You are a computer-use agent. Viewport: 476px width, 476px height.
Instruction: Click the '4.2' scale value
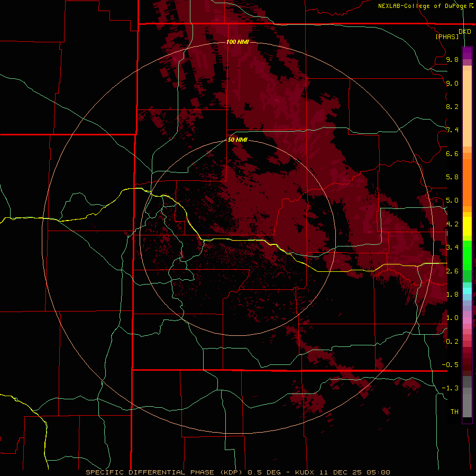coord(452,224)
